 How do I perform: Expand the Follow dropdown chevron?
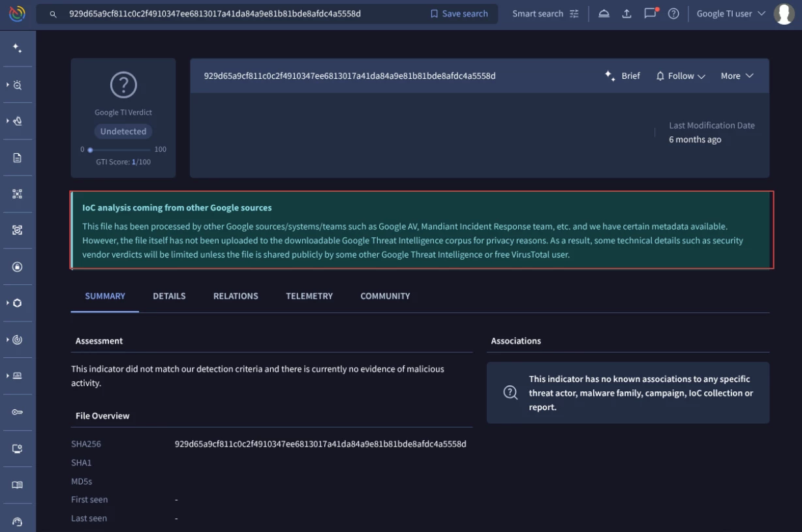tap(702, 76)
